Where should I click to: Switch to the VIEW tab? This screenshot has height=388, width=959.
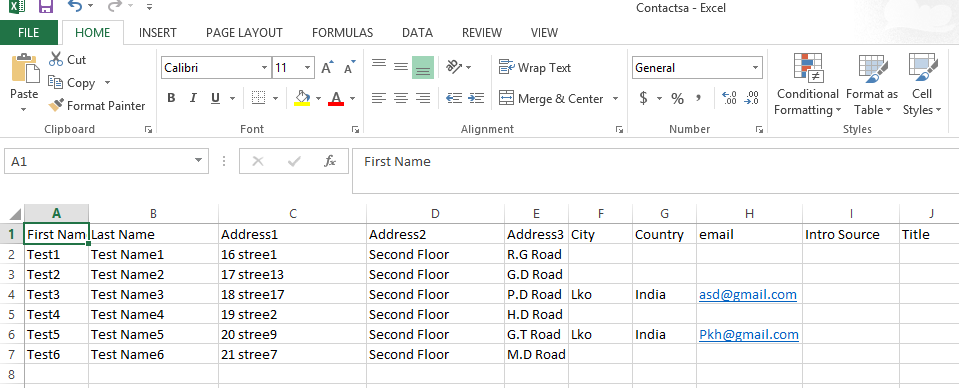(544, 33)
